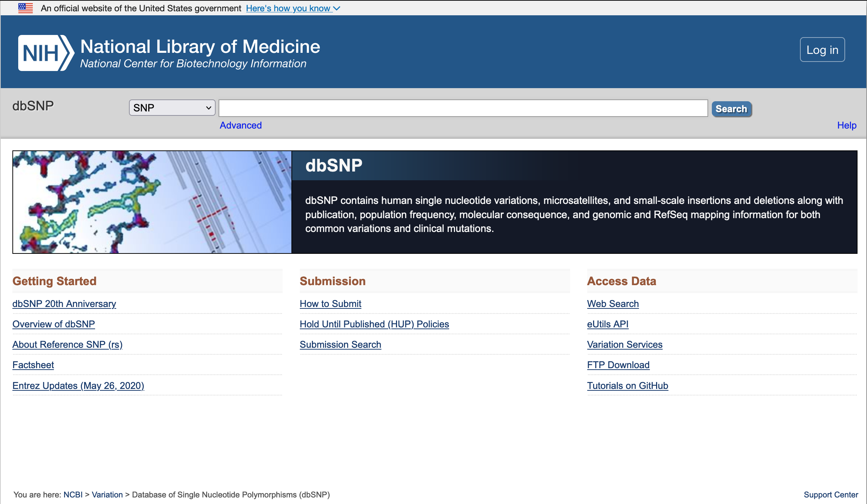
Task: Go to NCBI breadcrumb link
Action: coord(73,495)
